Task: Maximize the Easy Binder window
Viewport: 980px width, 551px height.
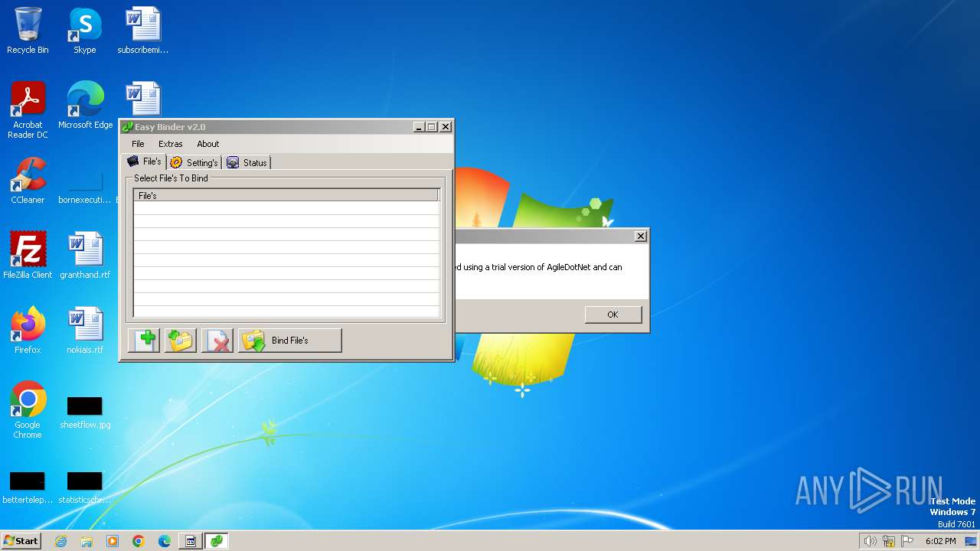Action: [x=432, y=127]
